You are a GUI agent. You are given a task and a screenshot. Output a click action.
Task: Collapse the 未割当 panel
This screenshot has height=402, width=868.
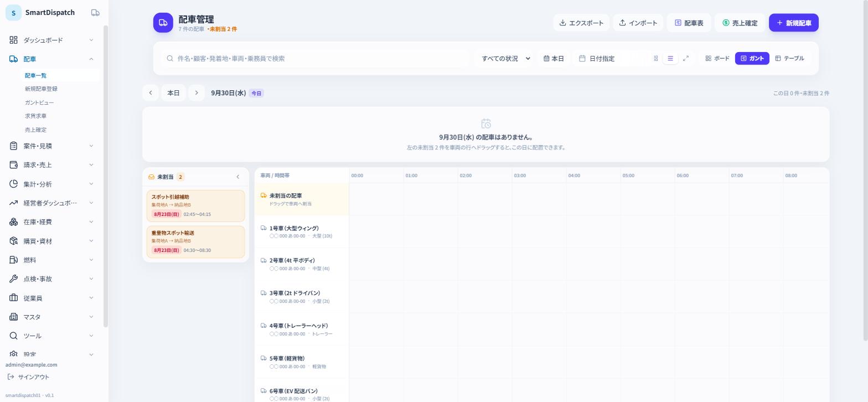point(238,177)
